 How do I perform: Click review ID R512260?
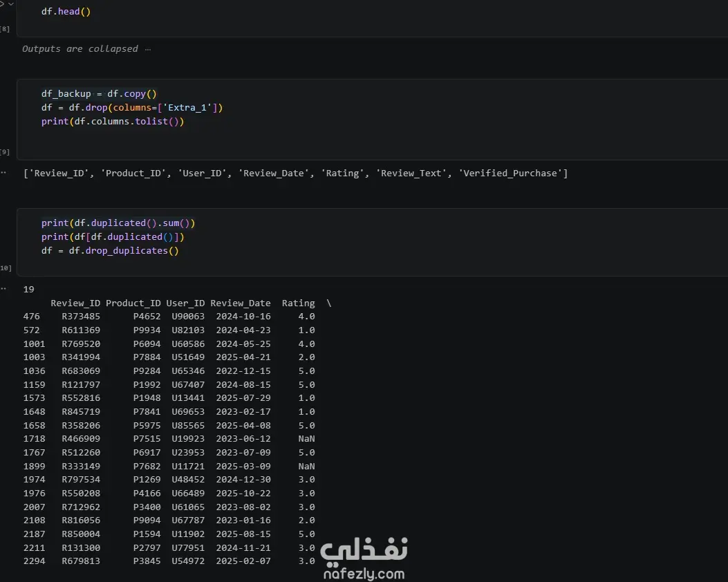pos(81,453)
